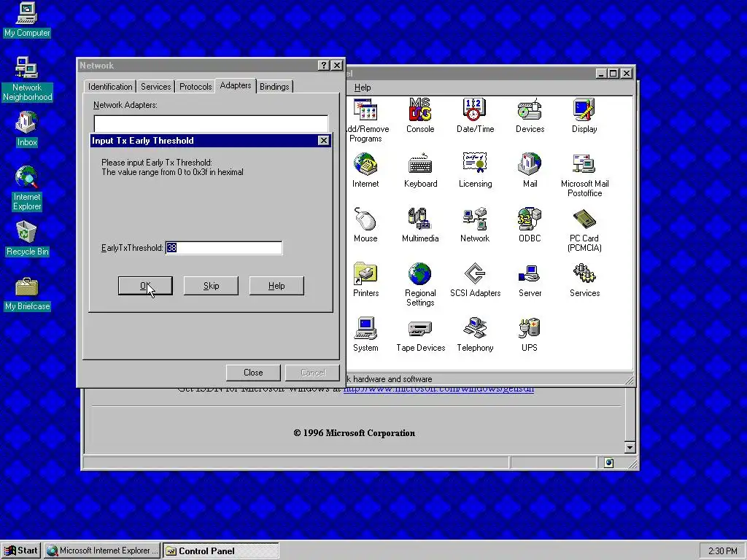Open the Start menu
Viewport: 747px width, 560px height.
tap(21, 551)
